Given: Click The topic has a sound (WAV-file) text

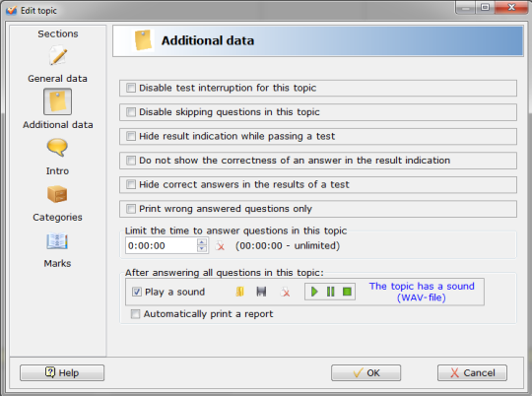Looking at the screenshot, I should 422,292.
